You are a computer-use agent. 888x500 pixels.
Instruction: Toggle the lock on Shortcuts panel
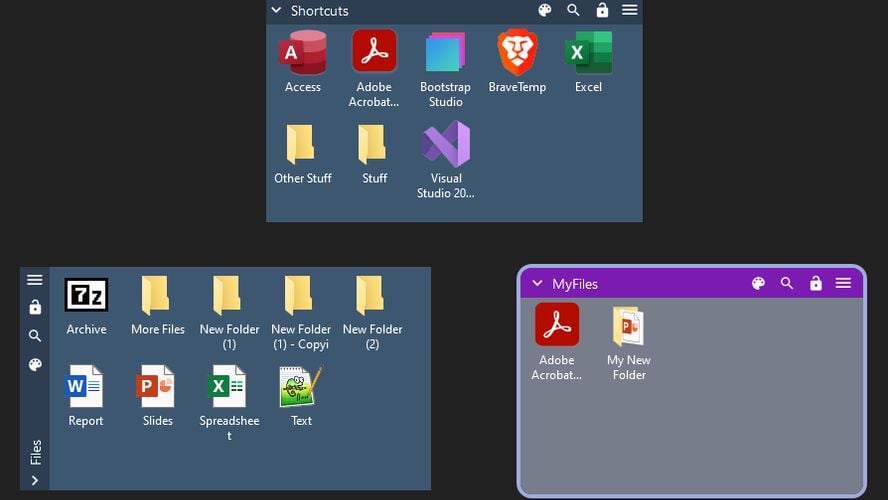point(602,10)
